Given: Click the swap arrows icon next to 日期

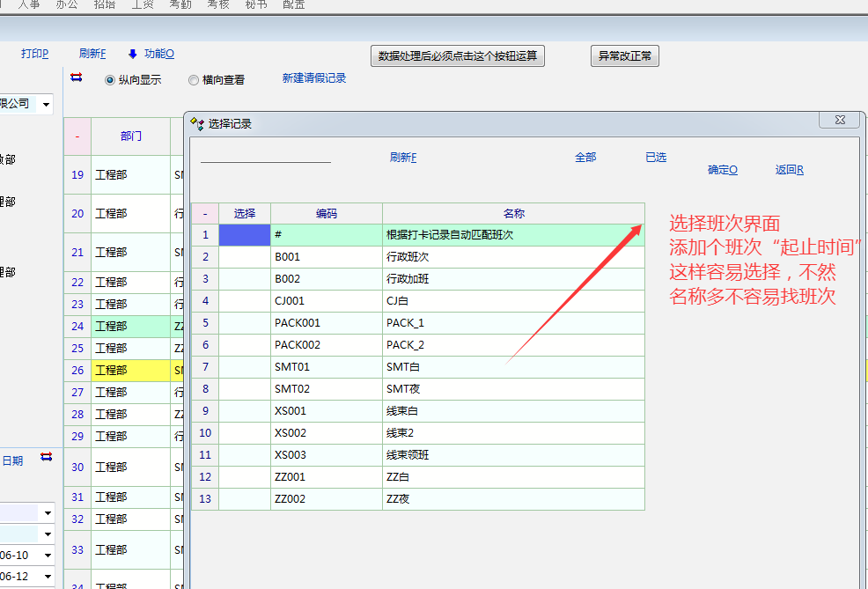Looking at the screenshot, I should tap(46, 457).
